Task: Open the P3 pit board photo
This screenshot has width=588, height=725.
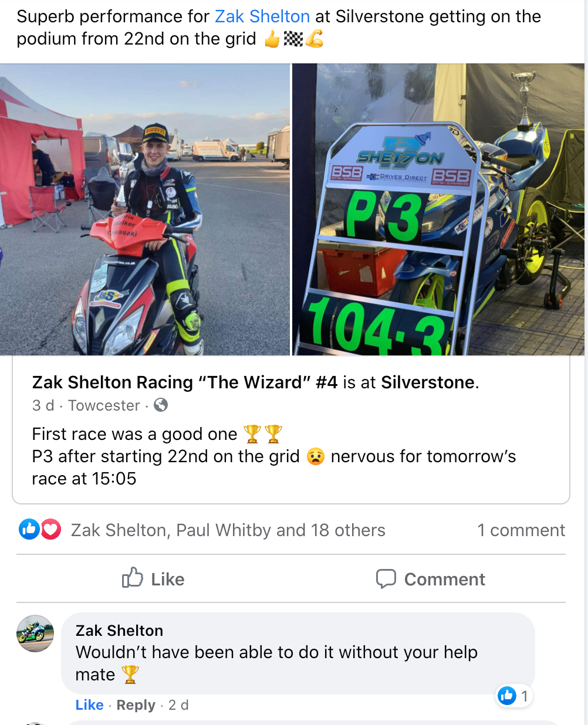Action: tap(438, 209)
